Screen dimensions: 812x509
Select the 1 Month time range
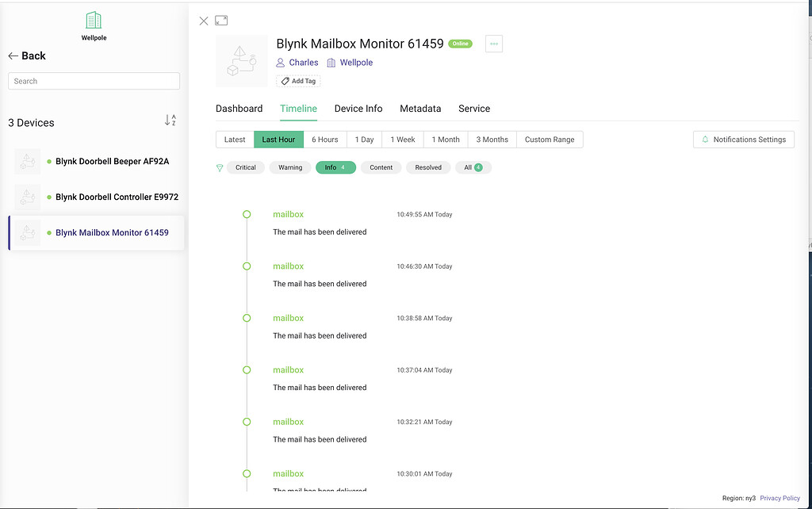pos(446,140)
